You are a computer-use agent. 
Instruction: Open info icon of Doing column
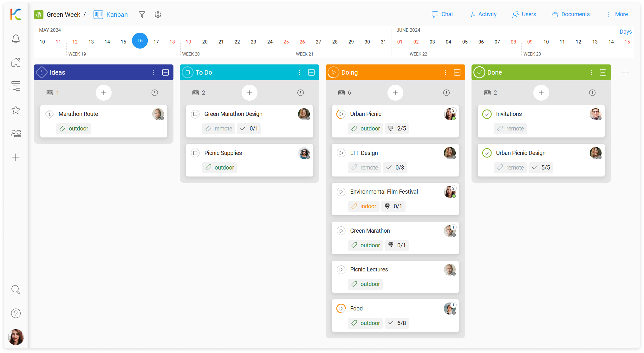pos(446,93)
